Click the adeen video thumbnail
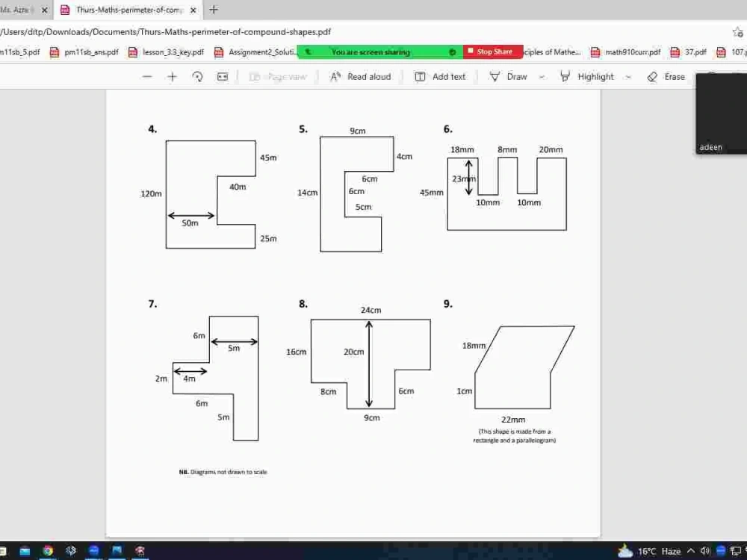Screen dimensions: 747x560 click(722, 113)
